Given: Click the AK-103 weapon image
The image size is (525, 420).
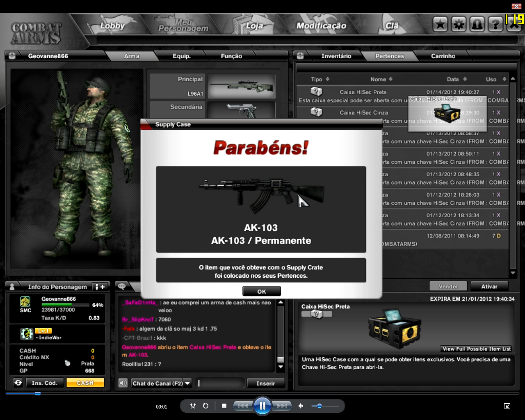Looking at the screenshot, I should tap(261, 195).
